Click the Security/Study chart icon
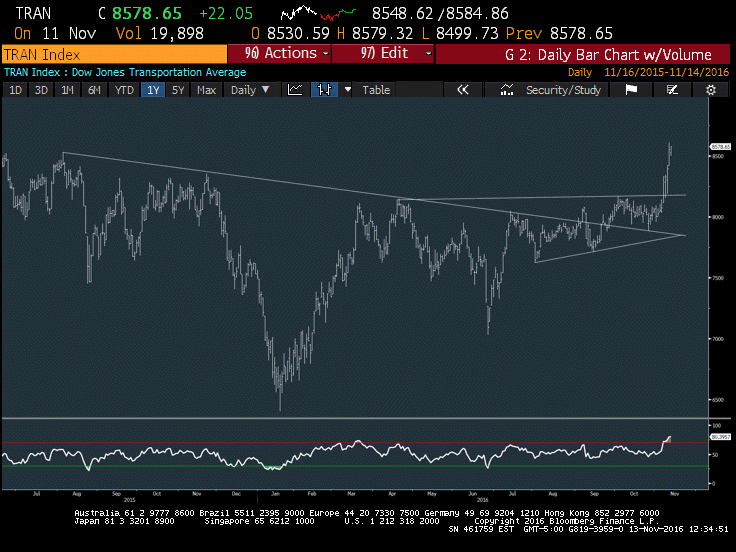 (x=506, y=90)
